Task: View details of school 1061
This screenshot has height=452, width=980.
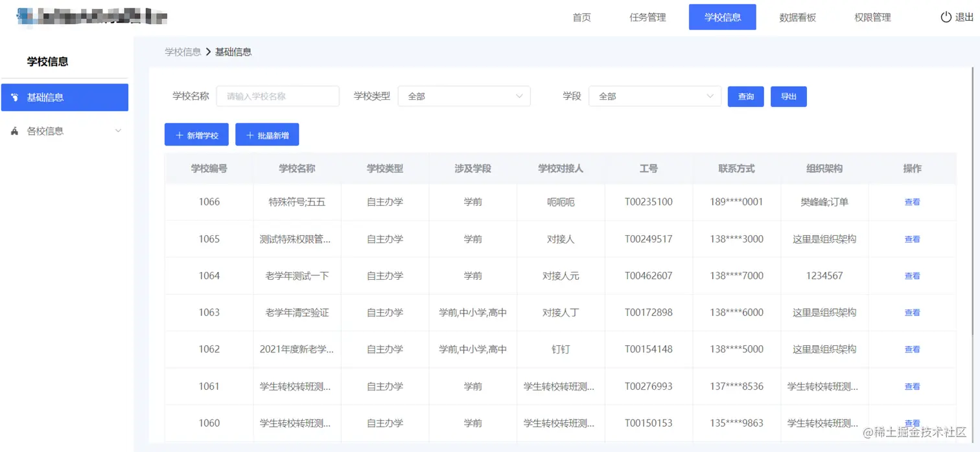Action: point(912,387)
